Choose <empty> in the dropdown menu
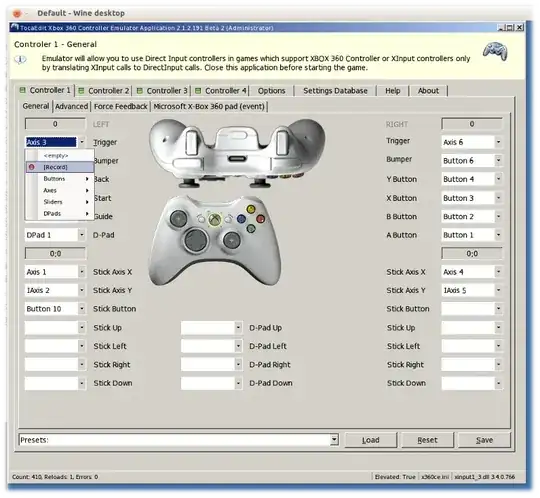 [x=60, y=156]
